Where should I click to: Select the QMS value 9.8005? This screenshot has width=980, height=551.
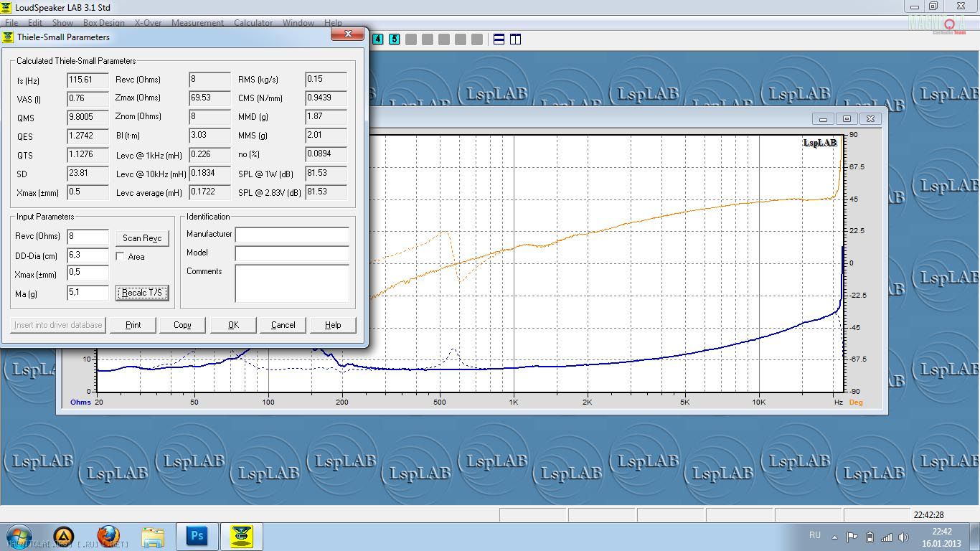click(x=88, y=118)
